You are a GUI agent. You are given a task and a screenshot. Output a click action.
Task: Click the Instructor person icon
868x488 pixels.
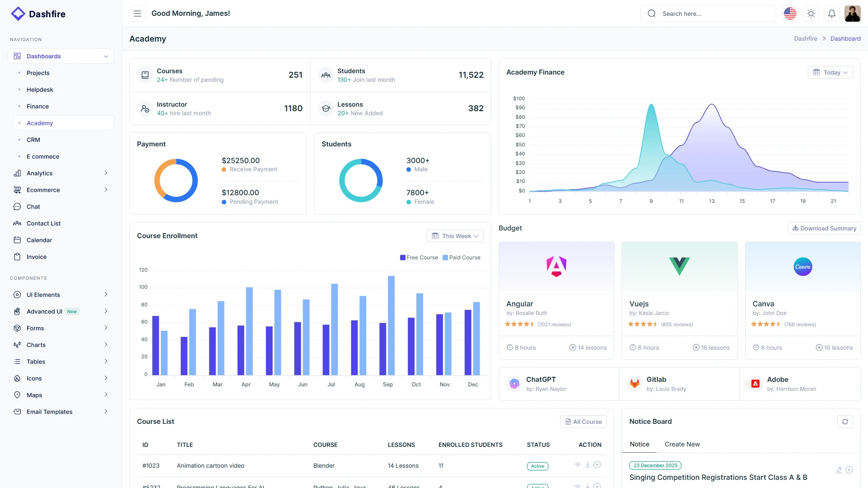click(145, 108)
